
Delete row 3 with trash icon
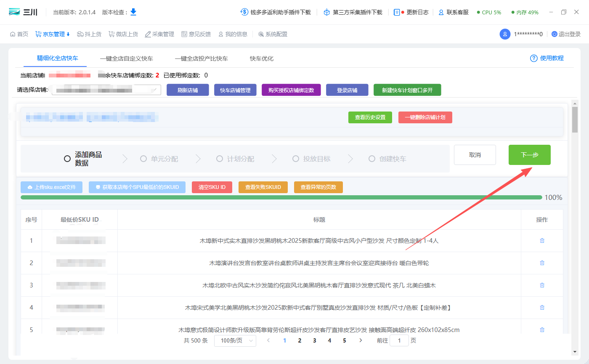click(542, 285)
